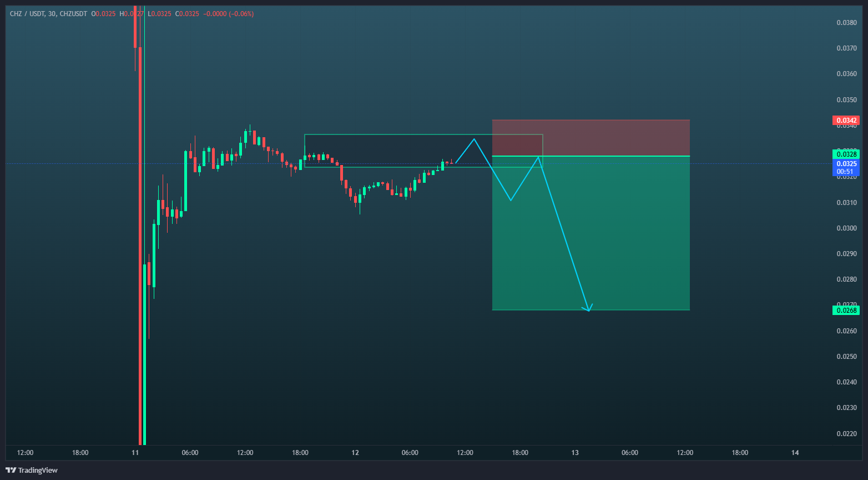Click the "11" date label on time axis
868x480 pixels.
point(135,453)
